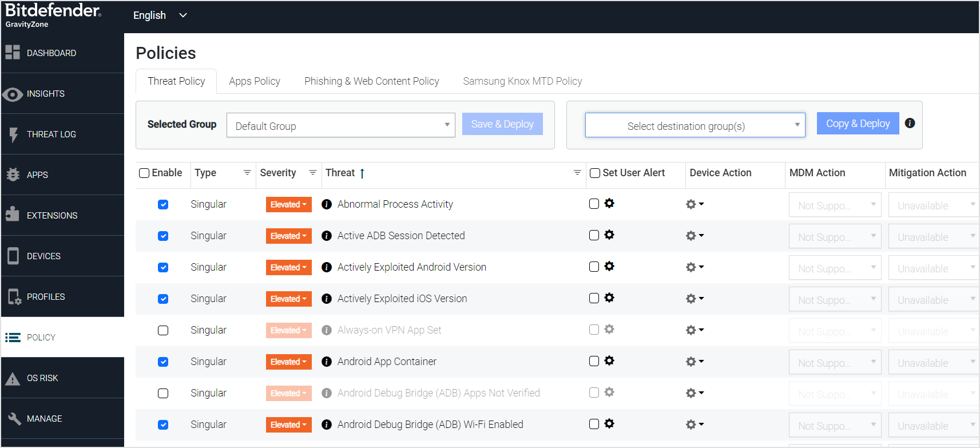Open the Extensions puzzle icon
The image size is (980, 448).
click(13, 215)
